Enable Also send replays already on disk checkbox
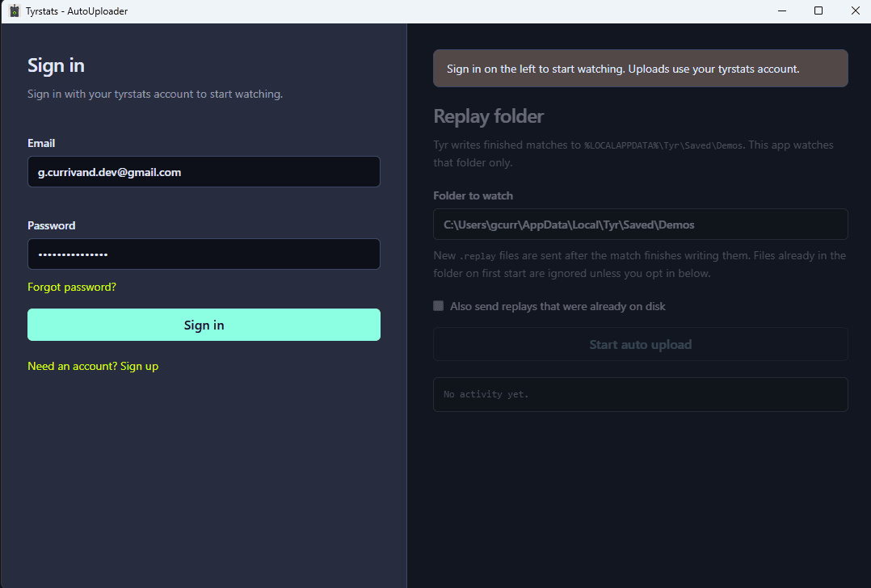 point(438,306)
